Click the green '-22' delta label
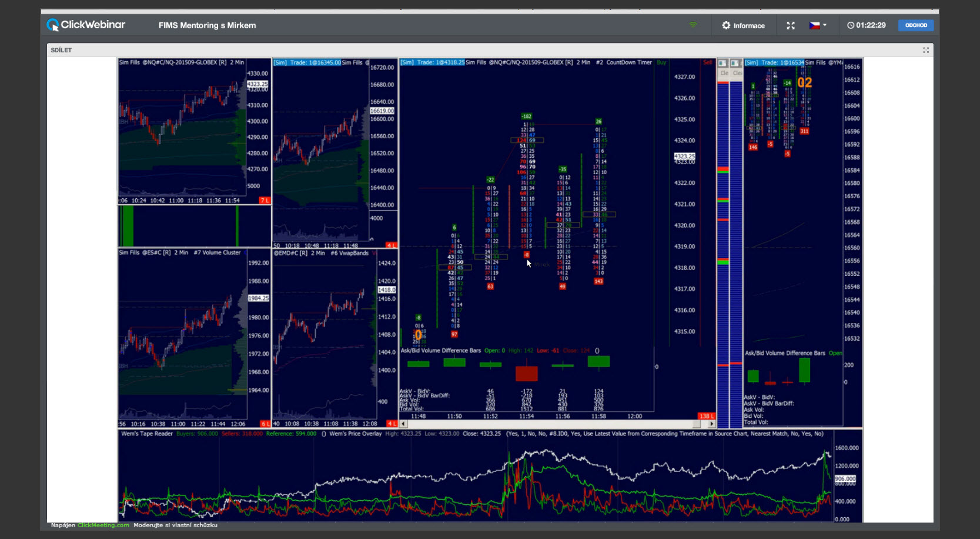The image size is (980, 539). point(490,179)
